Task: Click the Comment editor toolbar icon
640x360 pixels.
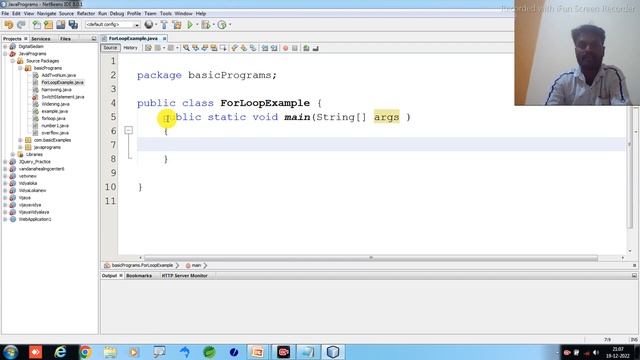Action: click(x=306, y=48)
